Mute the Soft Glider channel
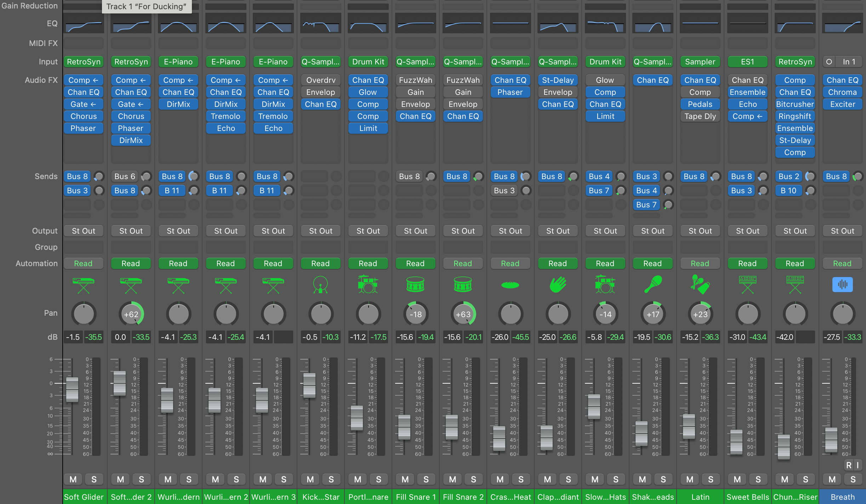 click(73, 479)
